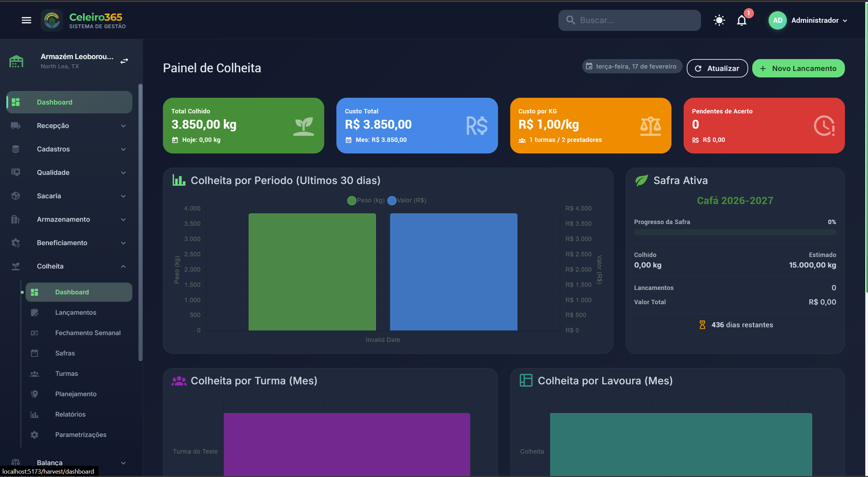Click the warehouse swap arrows icon
This screenshot has width=868, height=477.
click(x=124, y=61)
